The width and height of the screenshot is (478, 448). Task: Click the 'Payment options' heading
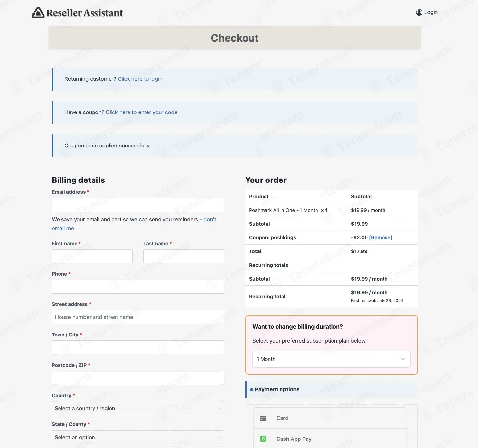coord(277,389)
